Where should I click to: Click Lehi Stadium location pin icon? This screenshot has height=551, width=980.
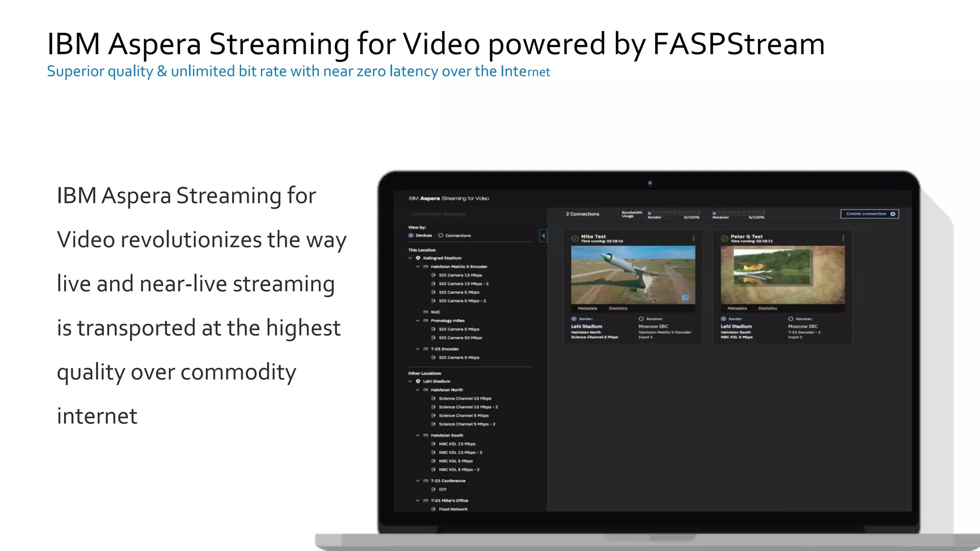pyautogui.click(x=418, y=381)
